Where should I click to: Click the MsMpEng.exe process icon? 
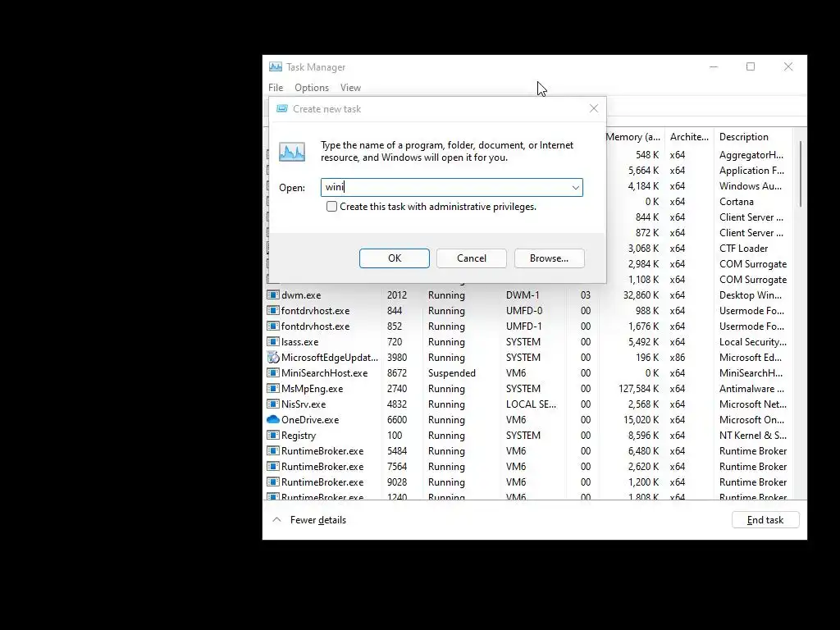tap(273, 388)
